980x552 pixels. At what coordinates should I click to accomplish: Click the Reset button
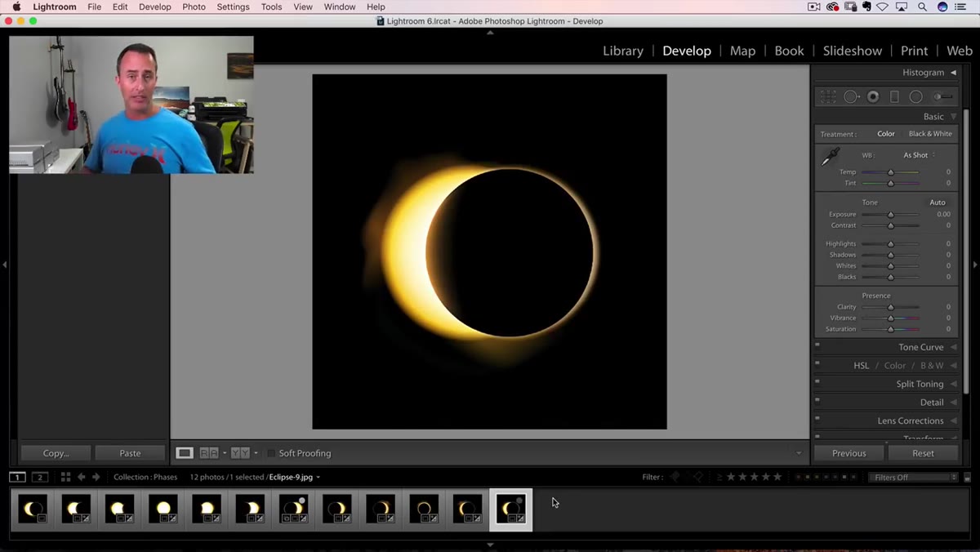924,453
